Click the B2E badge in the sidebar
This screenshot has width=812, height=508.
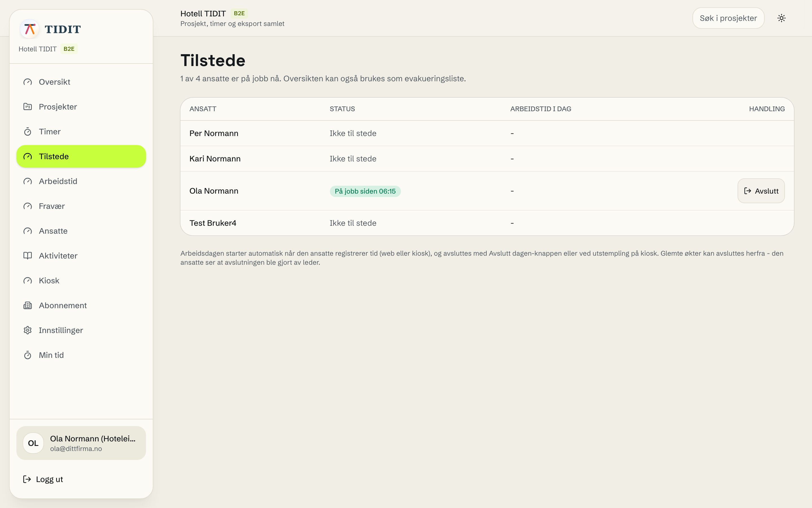click(69, 49)
